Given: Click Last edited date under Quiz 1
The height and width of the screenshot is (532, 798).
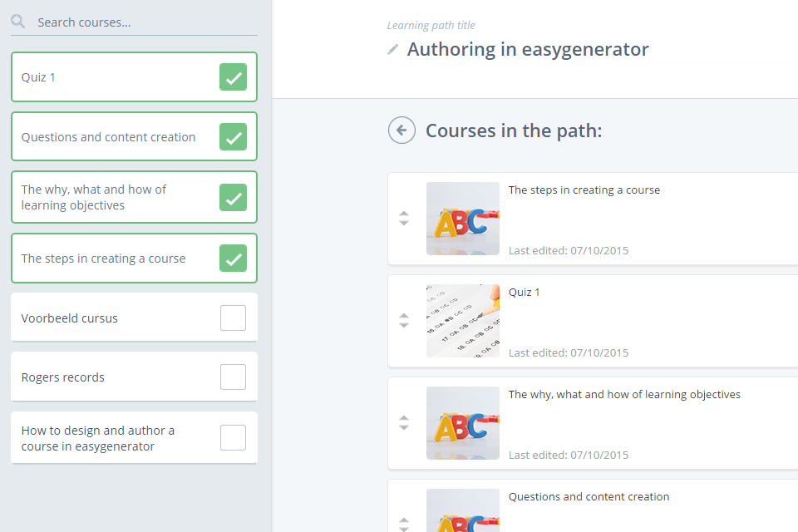Looking at the screenshot, I should pos(569,352).
